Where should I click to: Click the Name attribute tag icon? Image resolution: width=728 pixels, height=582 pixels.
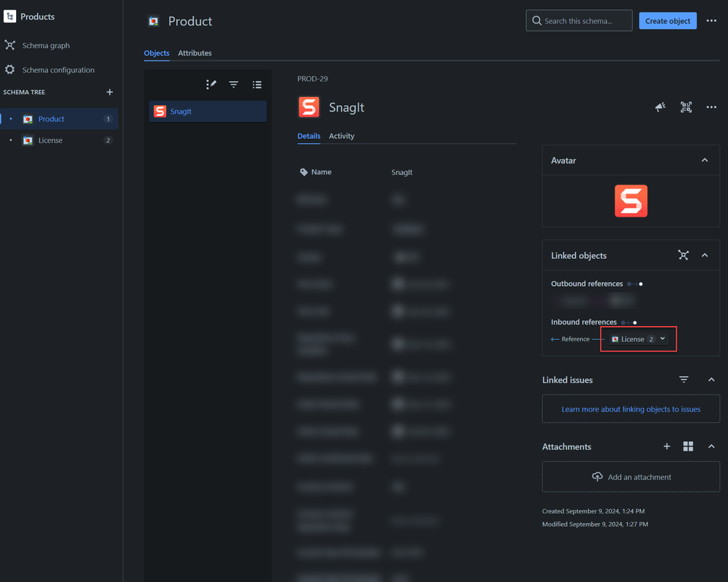[304, 172]
